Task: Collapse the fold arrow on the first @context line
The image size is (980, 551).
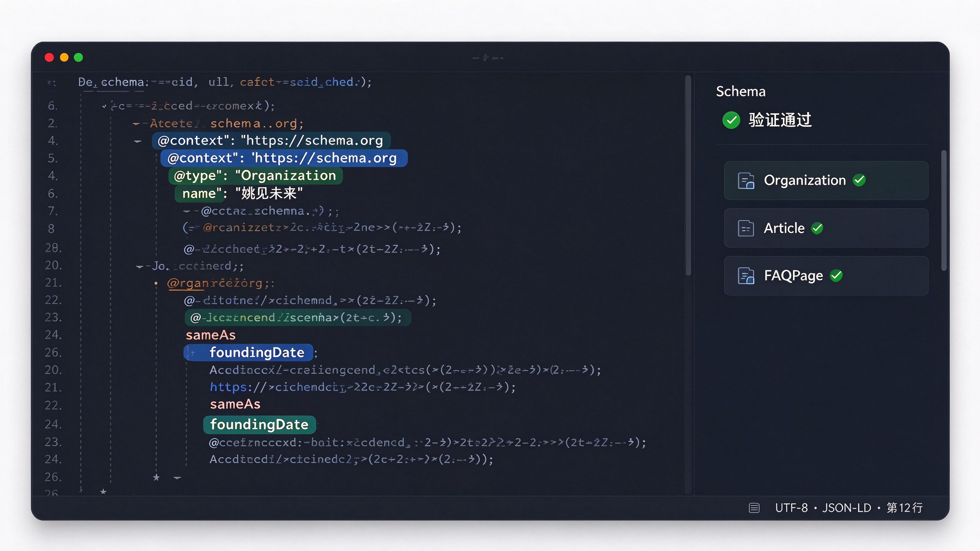Action: (x=138, y=141)
